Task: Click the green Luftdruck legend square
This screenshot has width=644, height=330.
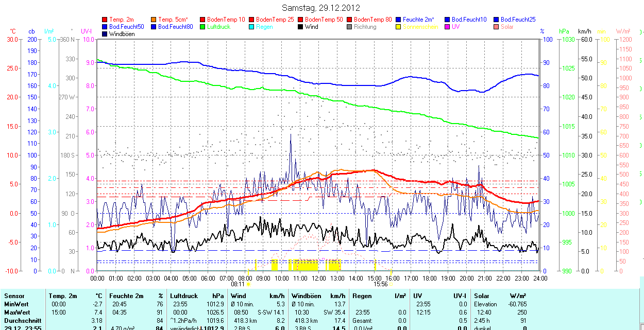Action: click(x=203, y=27)
